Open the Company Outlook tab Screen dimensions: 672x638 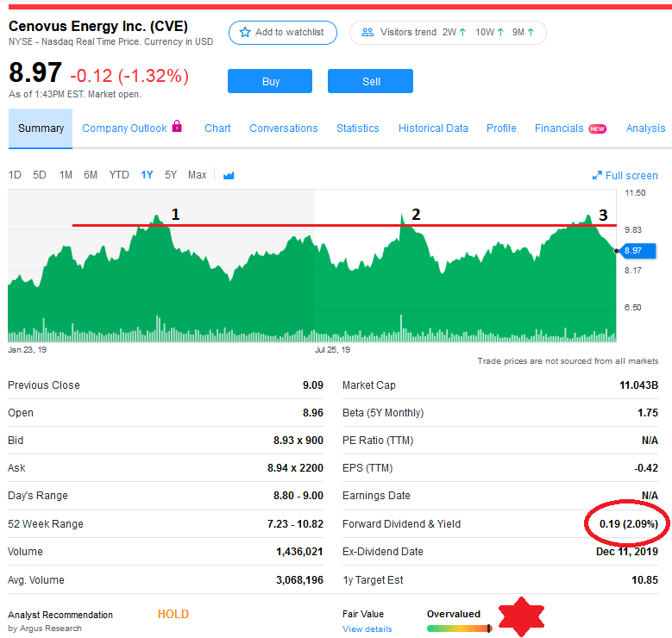click(x=124, y=128)
